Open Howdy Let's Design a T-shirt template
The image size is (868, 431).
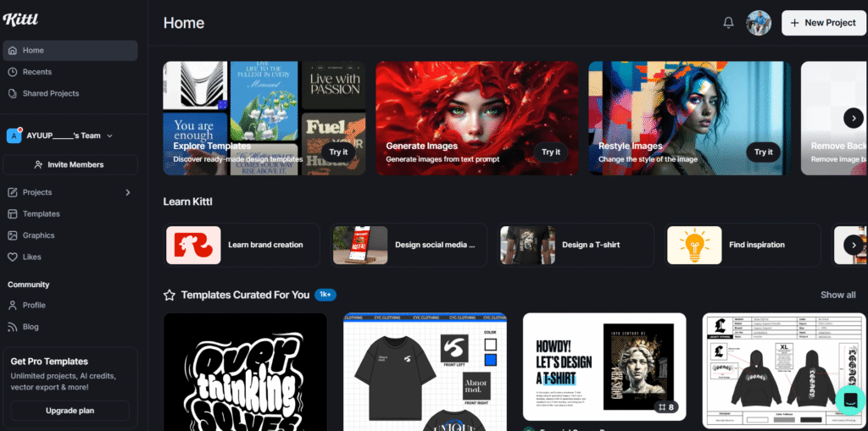604,367
